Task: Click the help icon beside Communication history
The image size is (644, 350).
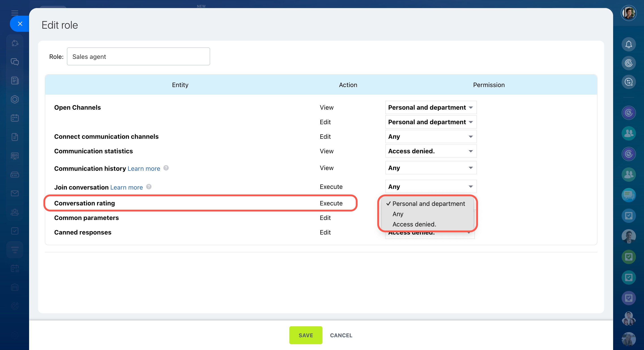Action: point(166,168)
